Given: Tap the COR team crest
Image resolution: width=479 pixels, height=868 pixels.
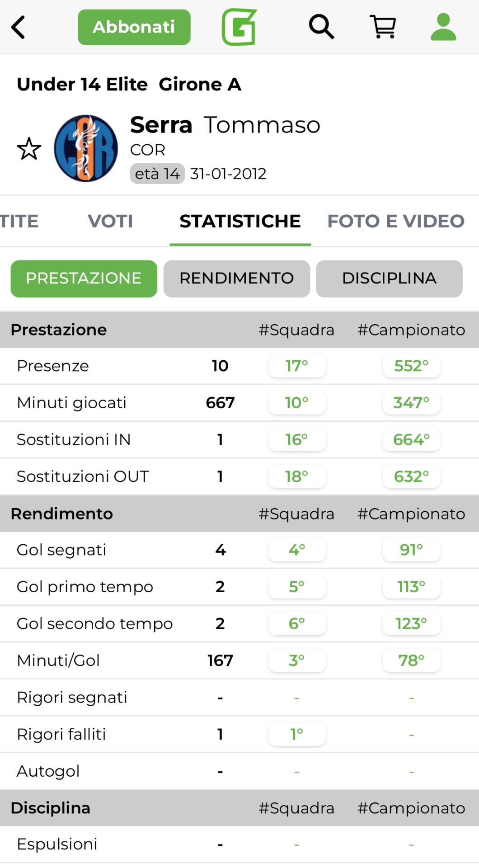Looking at the screenshot, I should click(x=86, y=148).
